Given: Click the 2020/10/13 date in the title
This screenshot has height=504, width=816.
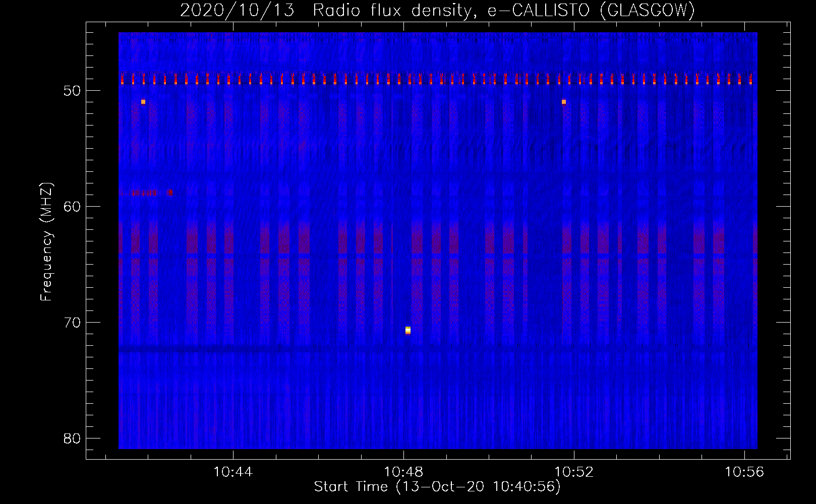Looking at the screenshot, I should click(237, 10).
